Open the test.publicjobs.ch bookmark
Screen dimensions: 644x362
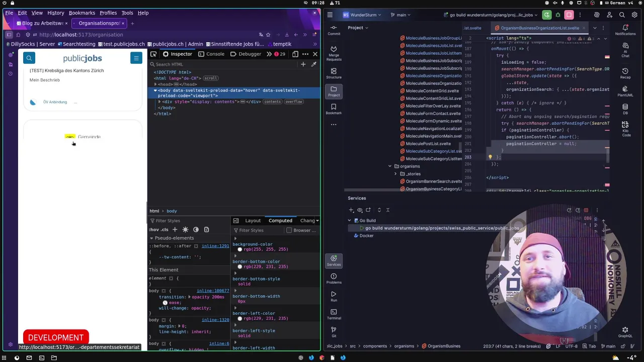click(121, 44)
